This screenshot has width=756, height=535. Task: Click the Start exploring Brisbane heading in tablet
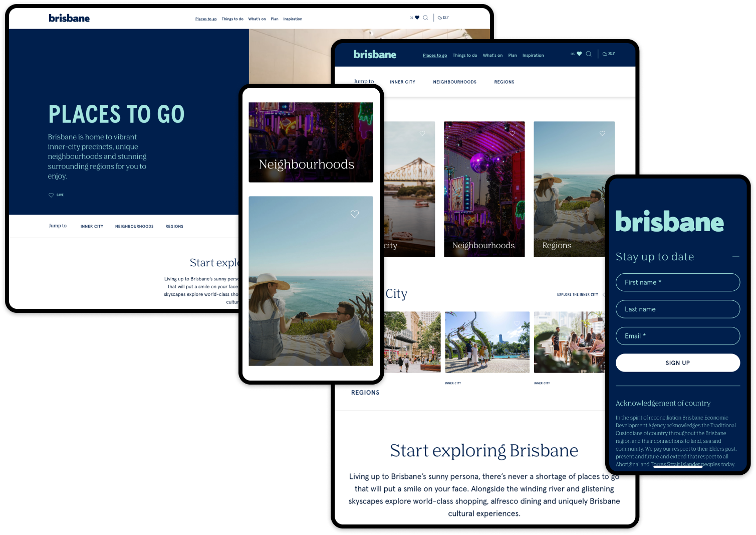pyautogui.click(x=484, y=451)
